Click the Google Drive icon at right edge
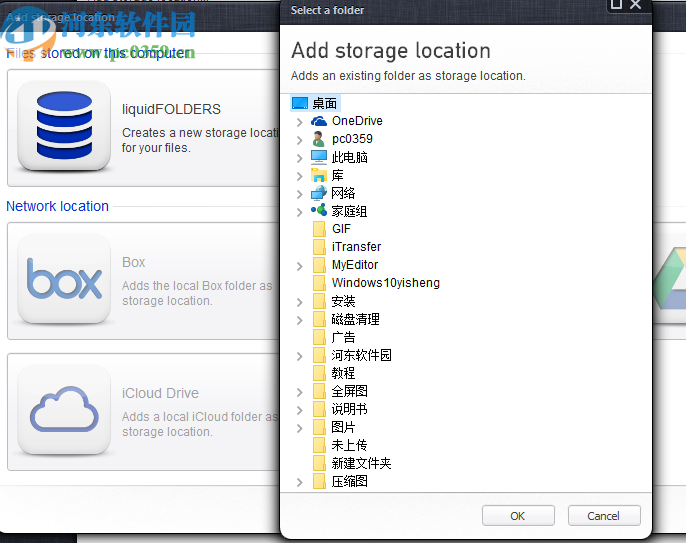This screenshot has height=543, width=686. point(670,278)
